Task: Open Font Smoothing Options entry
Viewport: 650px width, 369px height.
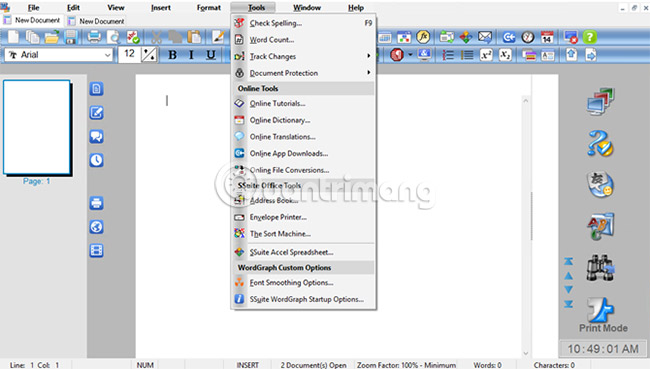Action: click(303, 283)
